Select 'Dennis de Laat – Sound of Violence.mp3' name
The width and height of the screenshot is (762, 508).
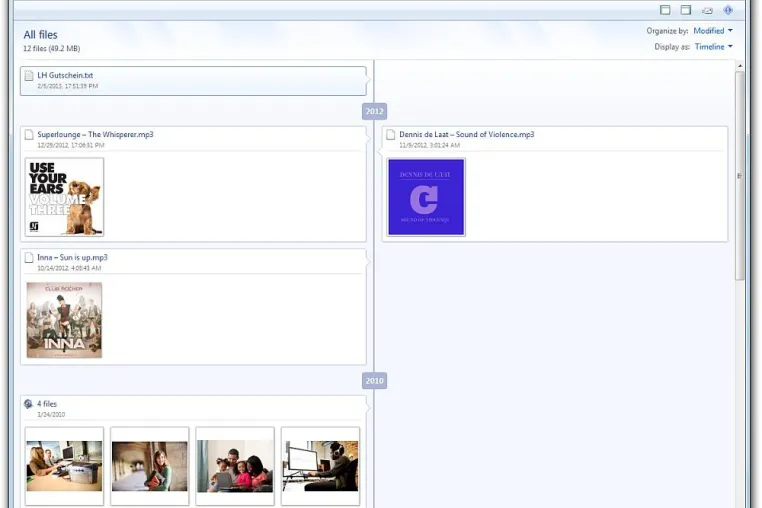tap(467, 135)
